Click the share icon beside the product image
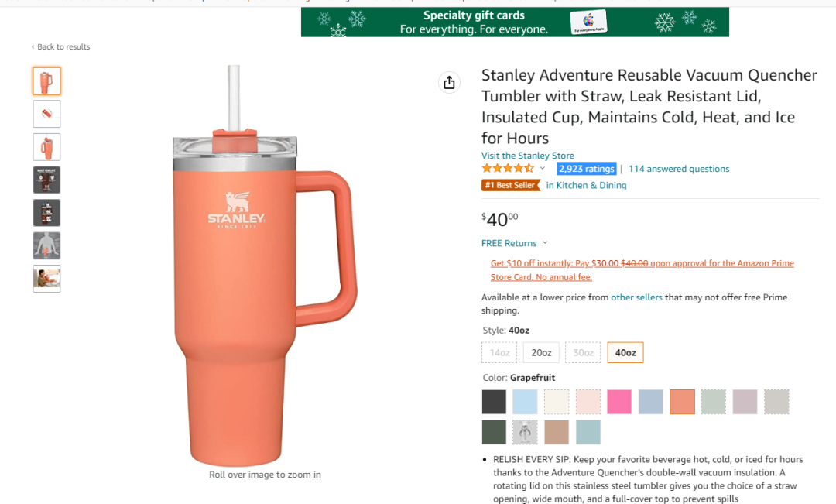Image resolution: width=836 pixels, height=504 pixels. [449, 83]
